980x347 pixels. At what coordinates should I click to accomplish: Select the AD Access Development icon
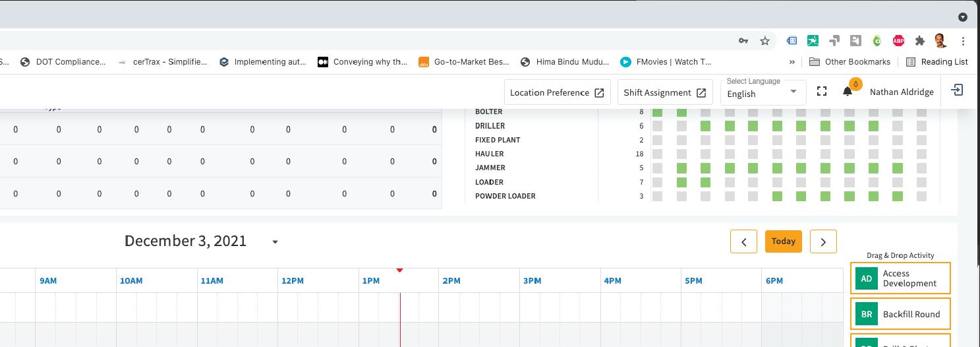867,278
